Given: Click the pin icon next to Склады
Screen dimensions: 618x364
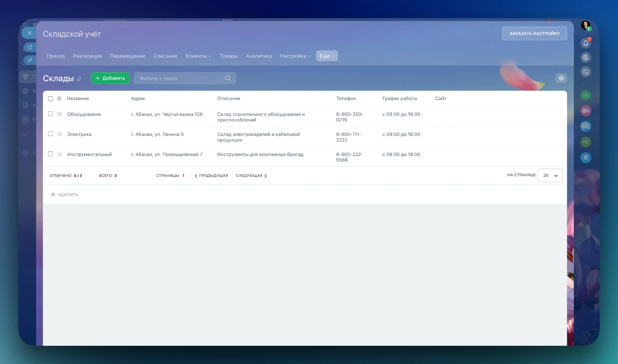Looking at the screenshot, I should (79, 79).
